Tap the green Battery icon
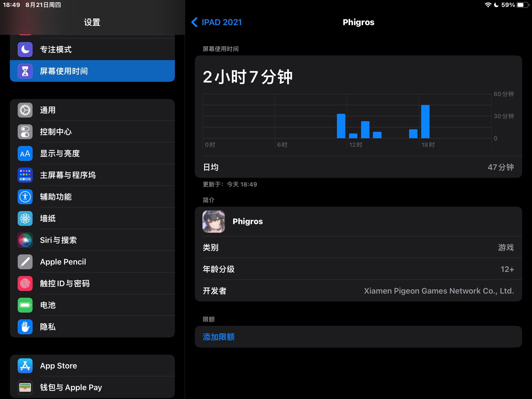Image resolution: width=532 pixels, height=399 pixels. click(25, 305)
